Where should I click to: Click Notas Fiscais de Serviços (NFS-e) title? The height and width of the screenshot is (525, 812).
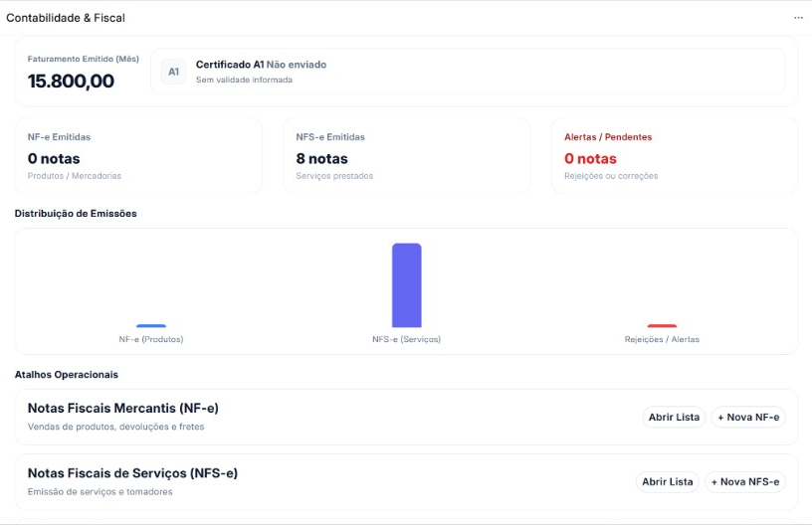[132, 473]
